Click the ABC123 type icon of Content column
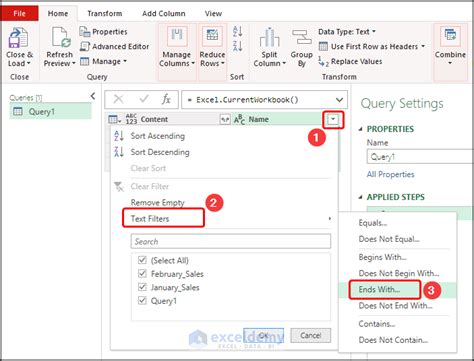474x361 pixels. pos(131,119)
